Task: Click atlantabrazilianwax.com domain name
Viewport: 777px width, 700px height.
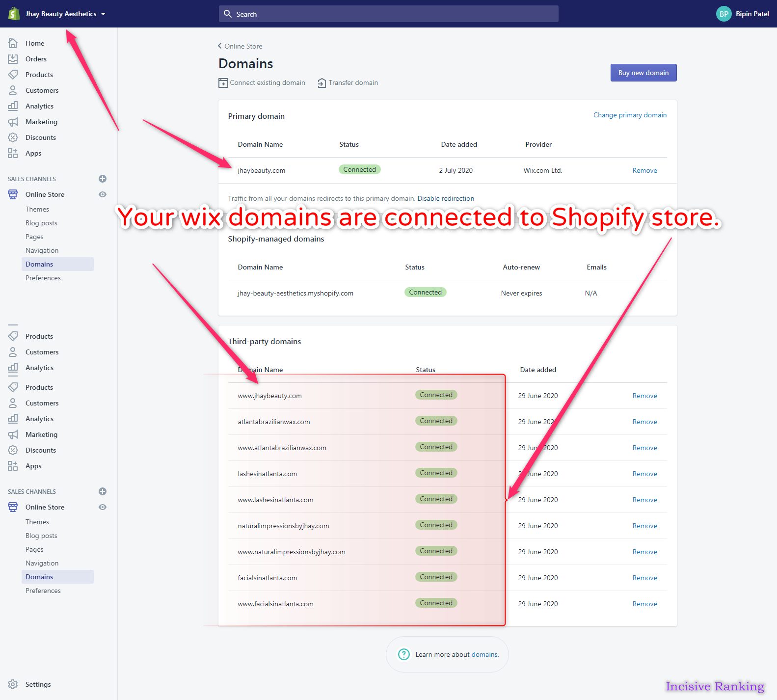Action: [274, 422]
